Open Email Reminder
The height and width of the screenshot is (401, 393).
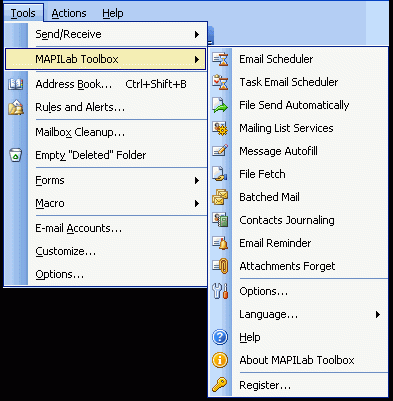(298, 243)
